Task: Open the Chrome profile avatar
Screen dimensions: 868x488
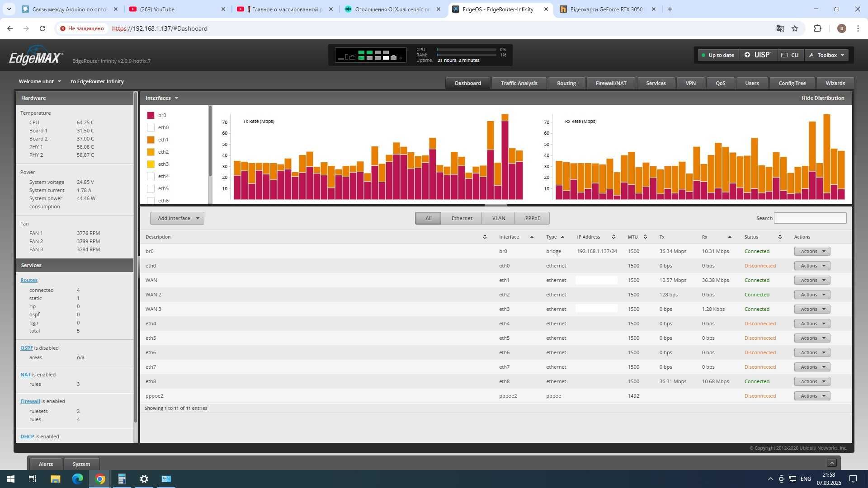Action: click(841, 28)
